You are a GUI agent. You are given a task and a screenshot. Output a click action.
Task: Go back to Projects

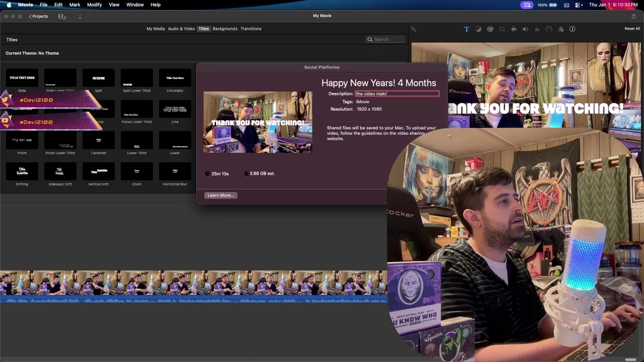tap(38, 17)
